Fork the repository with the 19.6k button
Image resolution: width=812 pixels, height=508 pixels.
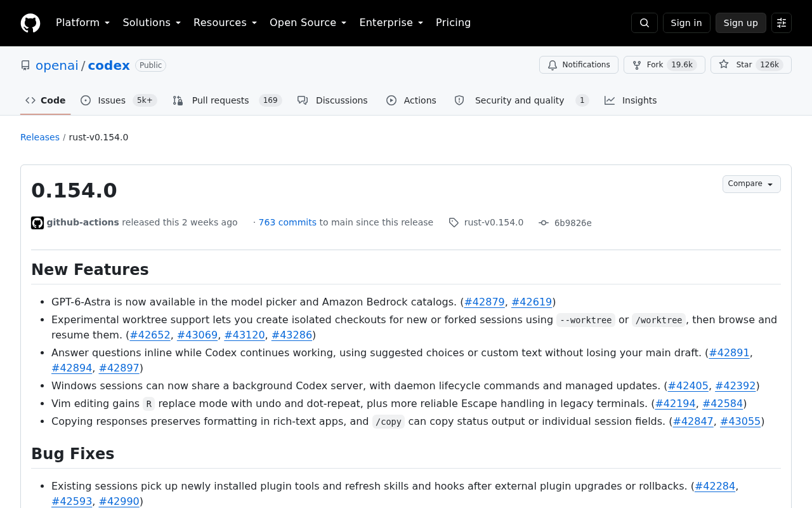pyautogui.click(x=664, y=65)
